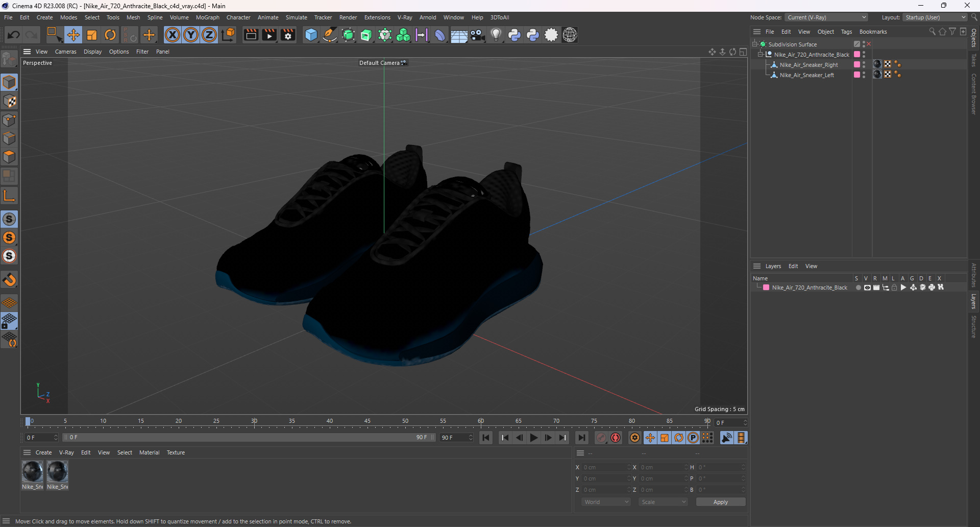980x527 pixels.
Task: Toggle viewport maximize icon
Action: [x=743, y=52]
